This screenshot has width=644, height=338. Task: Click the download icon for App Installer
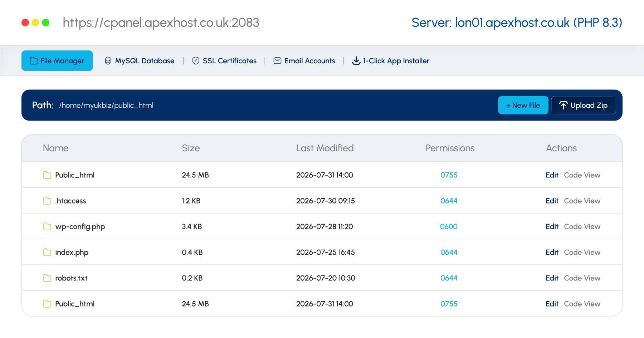click(x=356, y=61)
